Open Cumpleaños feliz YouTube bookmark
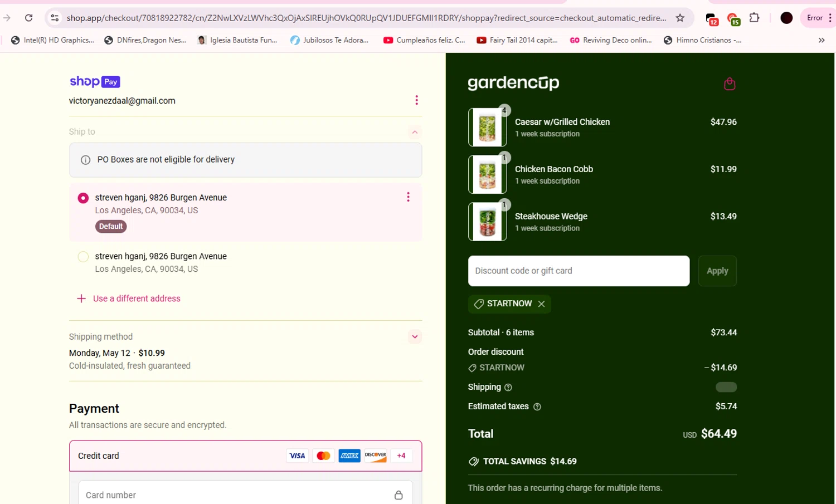Image resolution: width=836 pixels, height=504 pixels. [x=424, y=40]
